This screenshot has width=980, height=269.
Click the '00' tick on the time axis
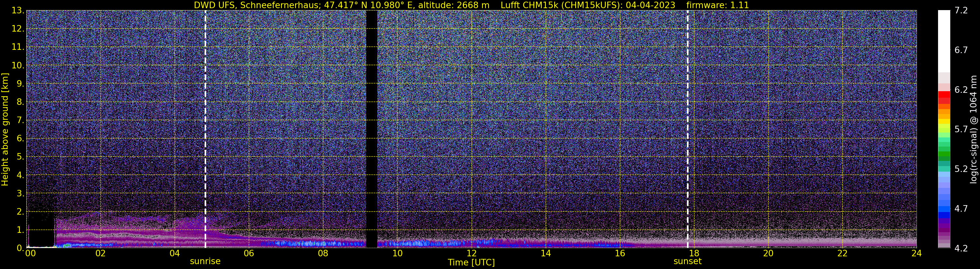pos(31,253)
